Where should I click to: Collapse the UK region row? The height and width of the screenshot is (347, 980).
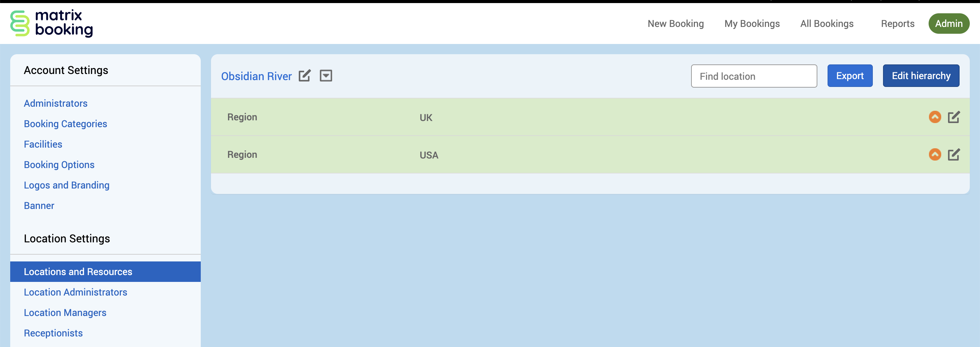click(934, 117)
